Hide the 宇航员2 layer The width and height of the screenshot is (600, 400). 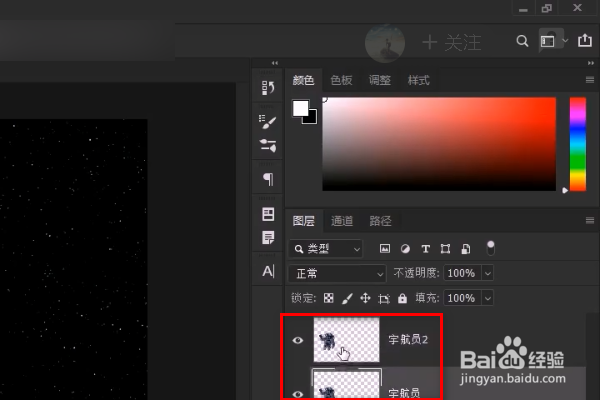[x=298, y=340]
